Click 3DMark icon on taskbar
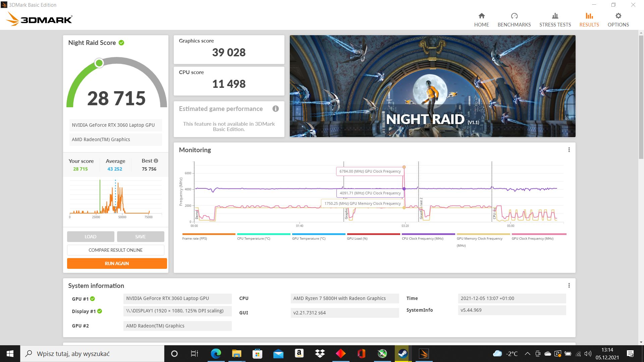The width and height of the screenshot is (644, 362). [424, 354]
